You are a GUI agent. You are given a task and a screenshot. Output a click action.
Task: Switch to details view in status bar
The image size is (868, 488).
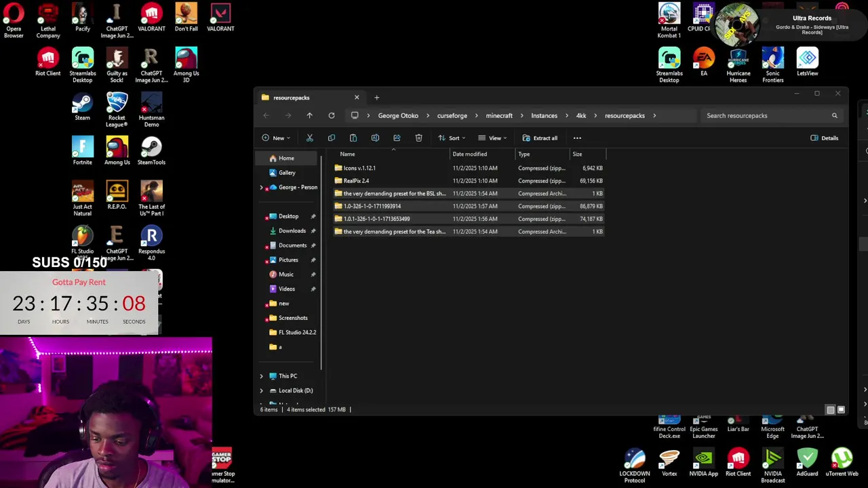pyautogui.click(x=830, y=410)
